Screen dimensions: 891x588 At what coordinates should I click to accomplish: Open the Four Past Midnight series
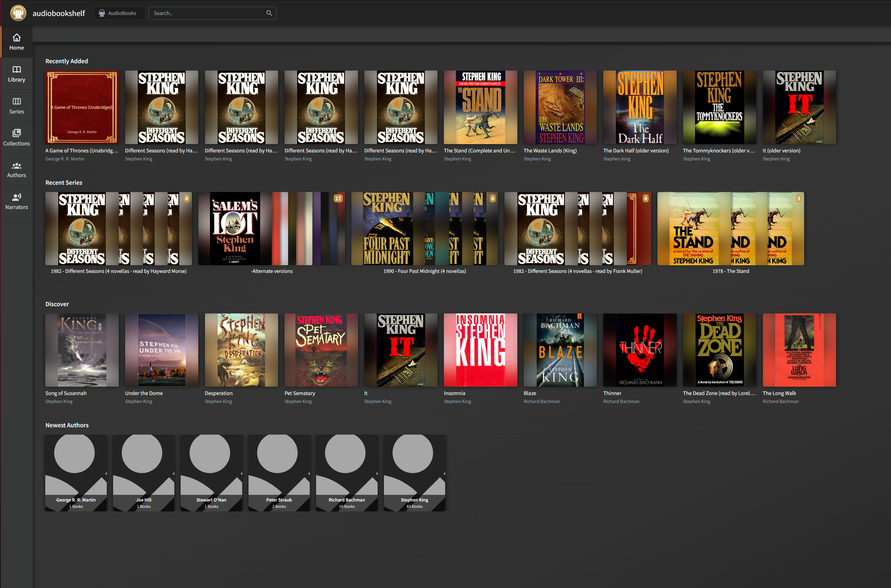424,229
